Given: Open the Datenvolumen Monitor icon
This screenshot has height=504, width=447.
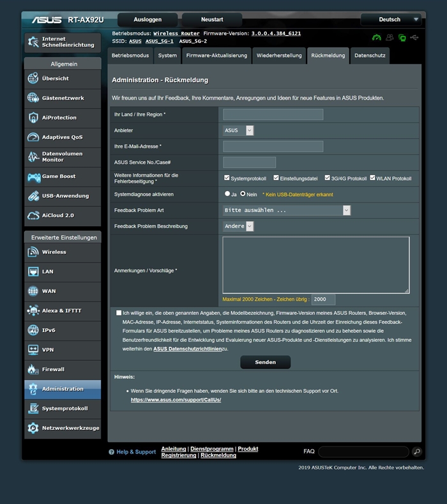Looking at the screenshot, I should [x=33, y=157].
